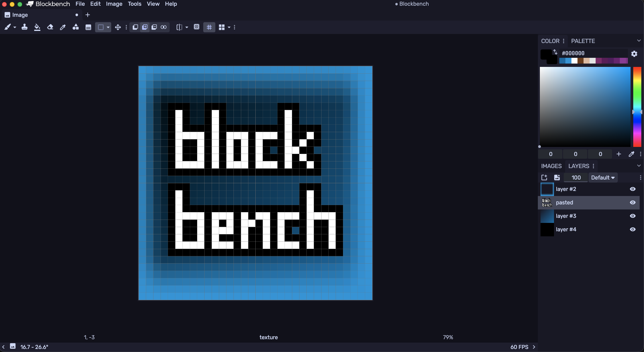The width and height of the screenshot is (644, 352).
Task: Swap primary and secondary colors
Action: tap(555, 52)
